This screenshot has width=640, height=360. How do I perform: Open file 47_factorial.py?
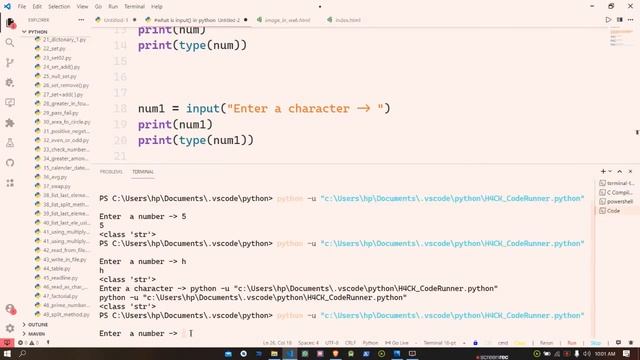click(60, 296)
